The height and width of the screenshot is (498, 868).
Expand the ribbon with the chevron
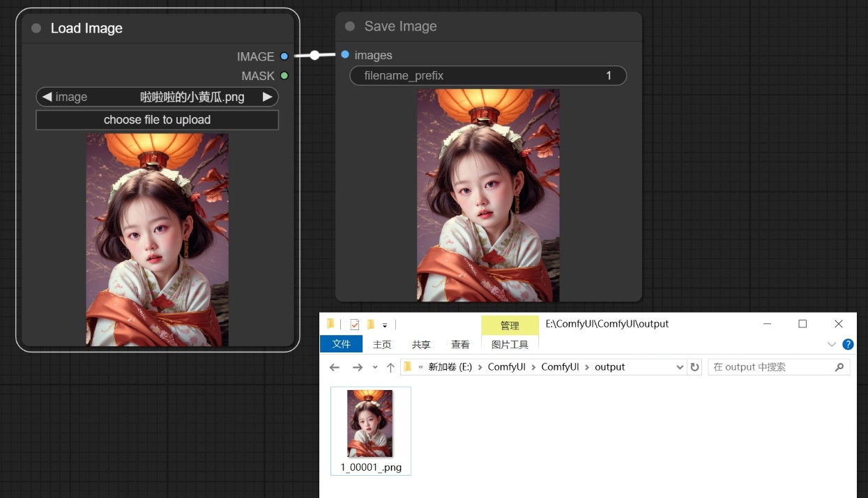point(831,344)
